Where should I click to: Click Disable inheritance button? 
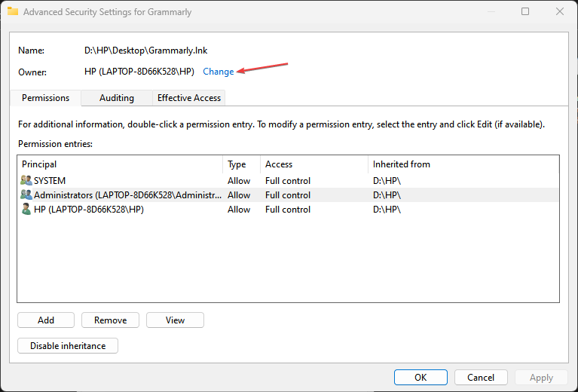coord(68,345)
